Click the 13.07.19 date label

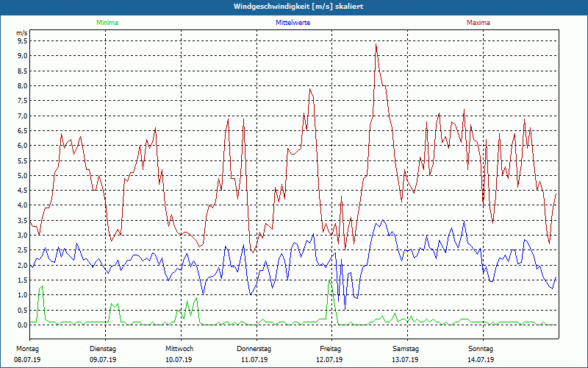click(x=405, y=360)
